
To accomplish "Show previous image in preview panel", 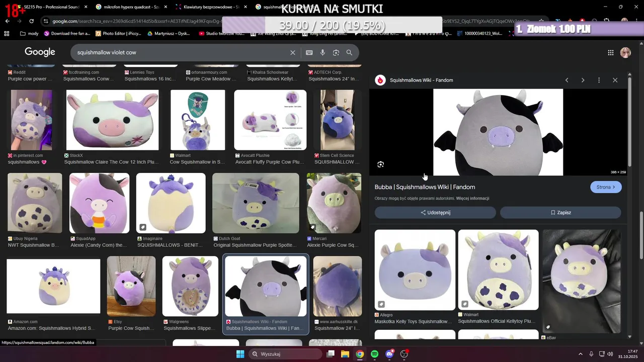I will point(567,80).
